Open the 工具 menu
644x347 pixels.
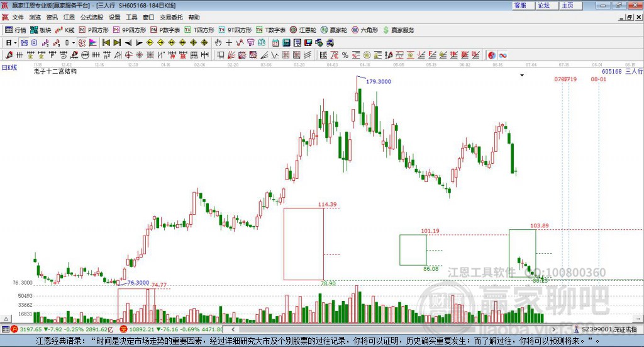pyautogui.click(x=131, y=17)
